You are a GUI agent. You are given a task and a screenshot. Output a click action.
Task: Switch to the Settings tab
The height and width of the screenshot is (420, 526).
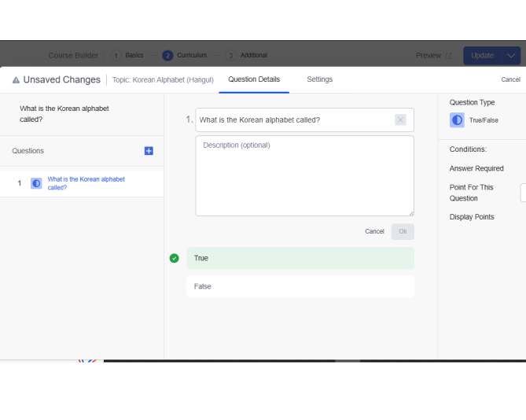pos(319,79)
